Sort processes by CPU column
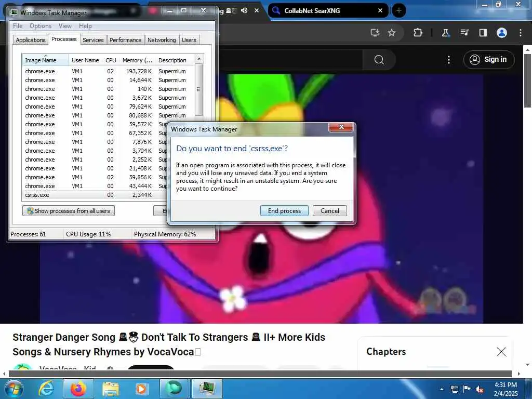The height and width of the screenshot is (399, 532). click(x=111, y=60)
